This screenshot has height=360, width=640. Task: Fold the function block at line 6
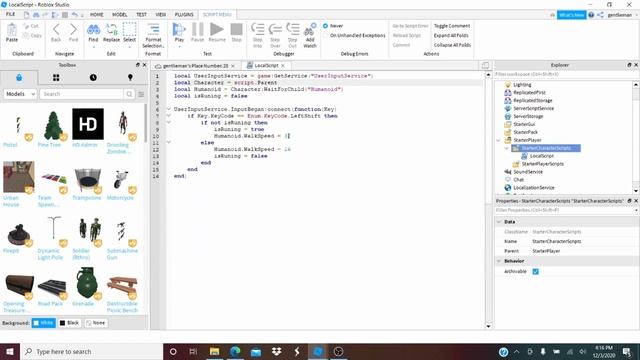pos(169,109)
